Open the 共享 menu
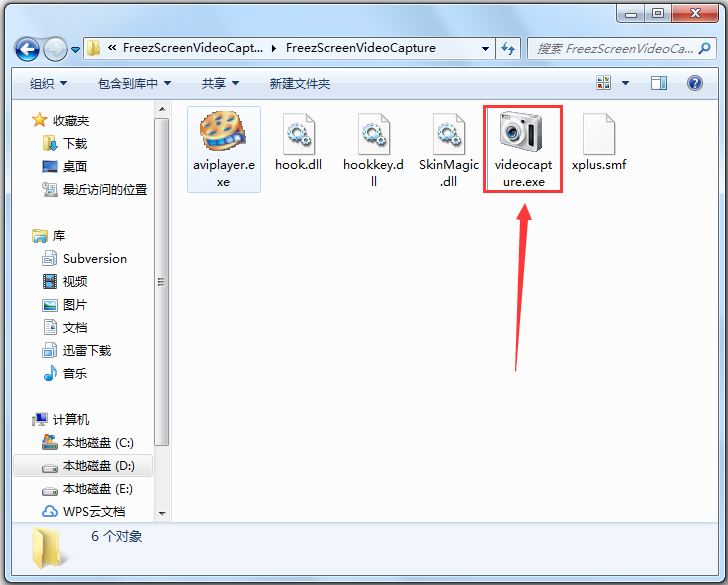The height and width of the screenshot is (585, 728). click(x=220, y=84)
